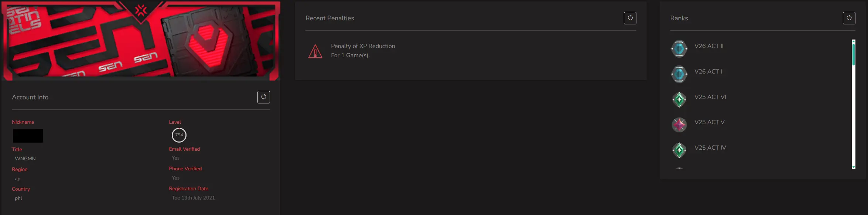Select the V25 ACT V rank badge
This screenshot has width=868, height=215.
(x=679, y=125)
